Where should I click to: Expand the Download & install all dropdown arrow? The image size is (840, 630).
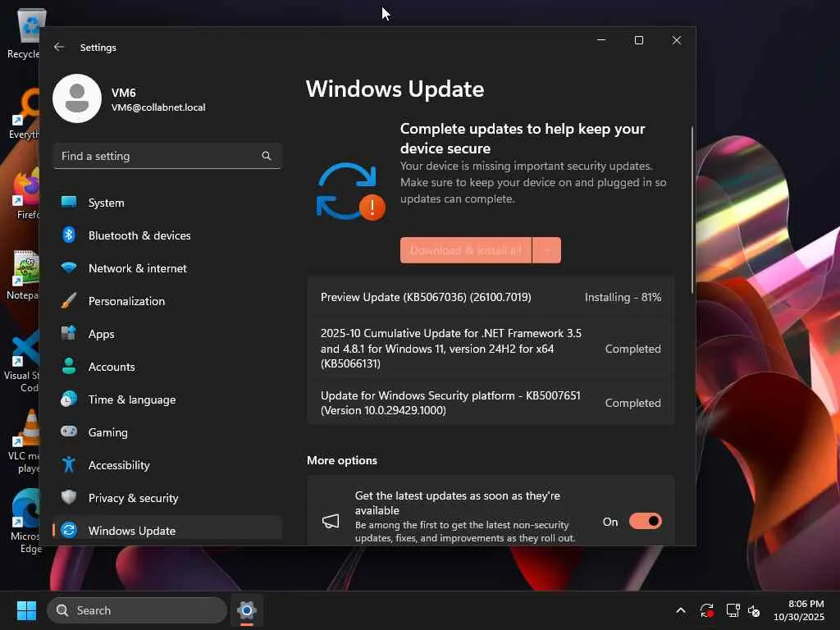(547, 250)
